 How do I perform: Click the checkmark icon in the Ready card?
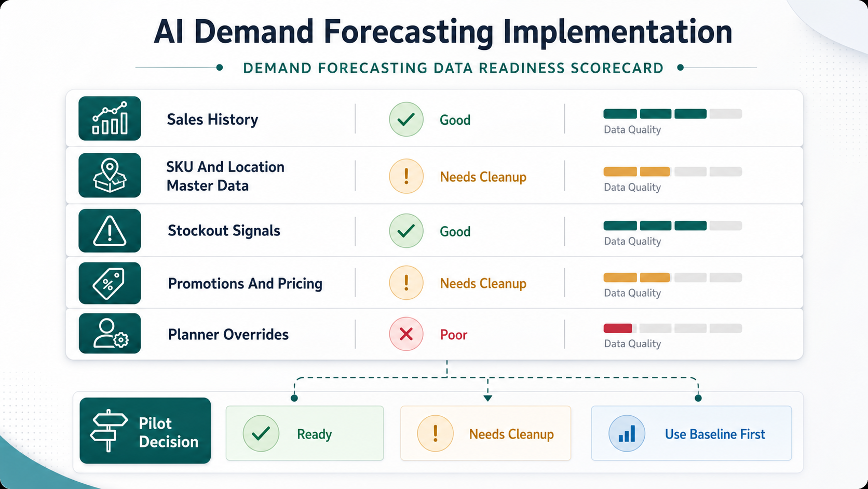click(x=261, y=433)
